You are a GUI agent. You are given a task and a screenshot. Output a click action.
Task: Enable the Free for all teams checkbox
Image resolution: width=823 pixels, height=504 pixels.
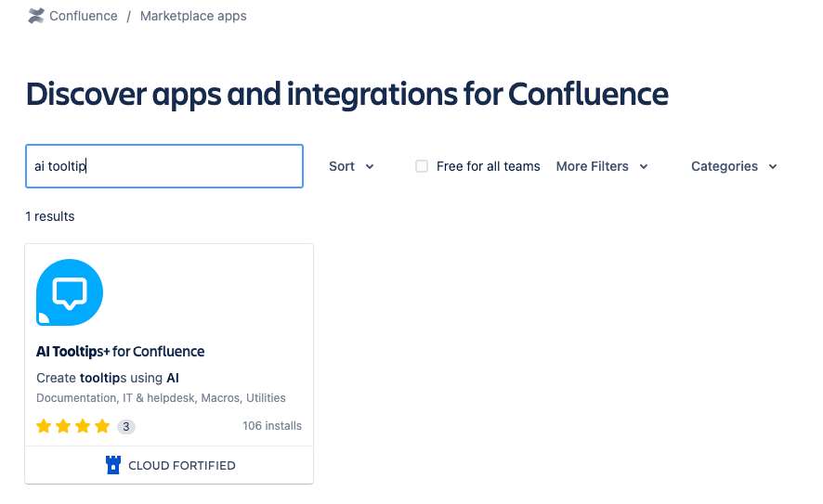422,166
